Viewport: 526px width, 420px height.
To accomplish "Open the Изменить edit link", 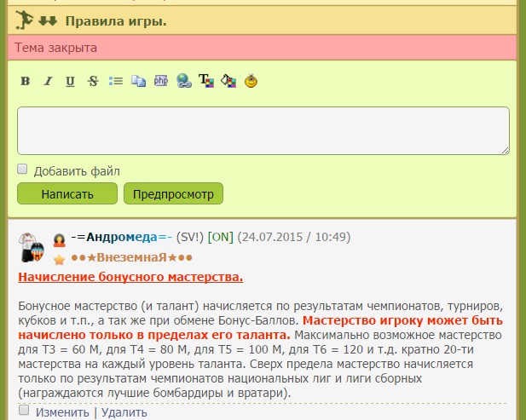I will (x=62, y=412).
